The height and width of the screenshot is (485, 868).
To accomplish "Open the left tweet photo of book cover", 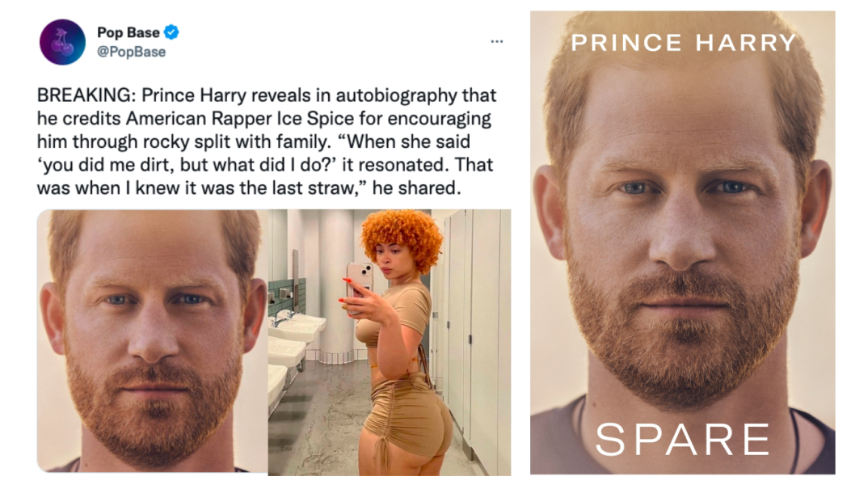I will point(152,340).
